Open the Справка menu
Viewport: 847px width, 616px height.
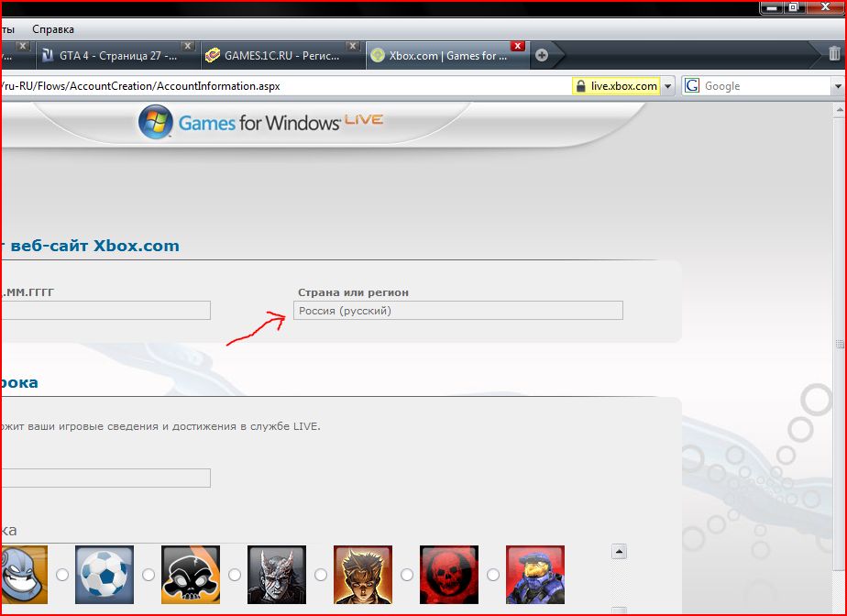pyautogui.click(x=52, y=29)
